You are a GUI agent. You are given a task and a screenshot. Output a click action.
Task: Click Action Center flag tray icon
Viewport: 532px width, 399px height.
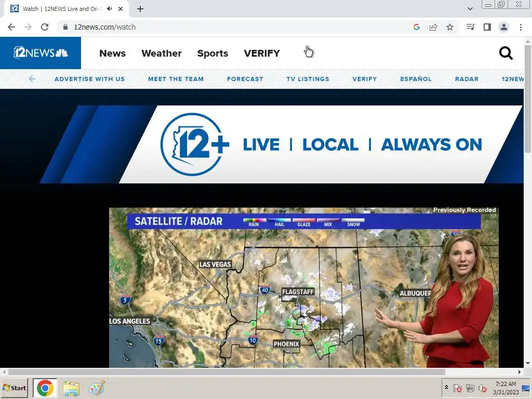pos(457,388)
